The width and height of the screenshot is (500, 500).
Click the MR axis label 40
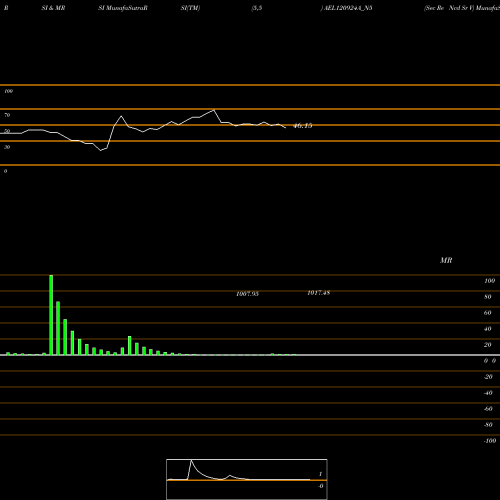[x=488, y=329]
